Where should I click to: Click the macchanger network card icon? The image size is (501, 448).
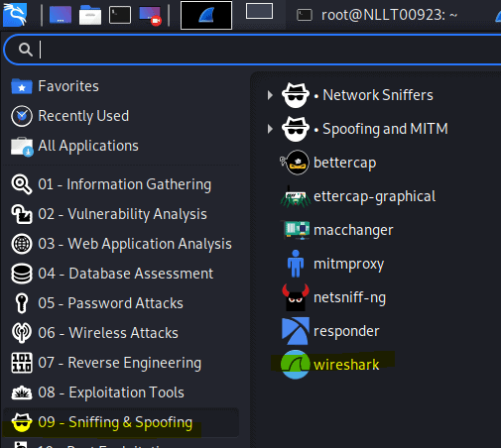296,230
